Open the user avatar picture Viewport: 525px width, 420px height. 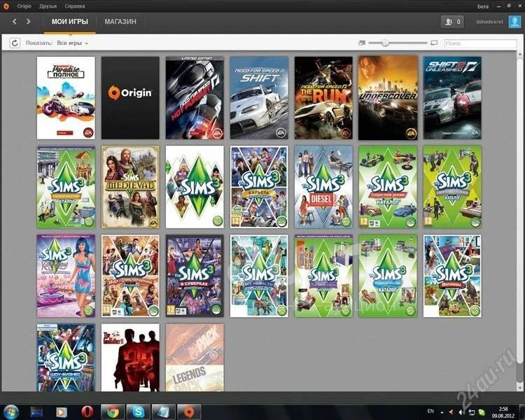pos(514,22)
